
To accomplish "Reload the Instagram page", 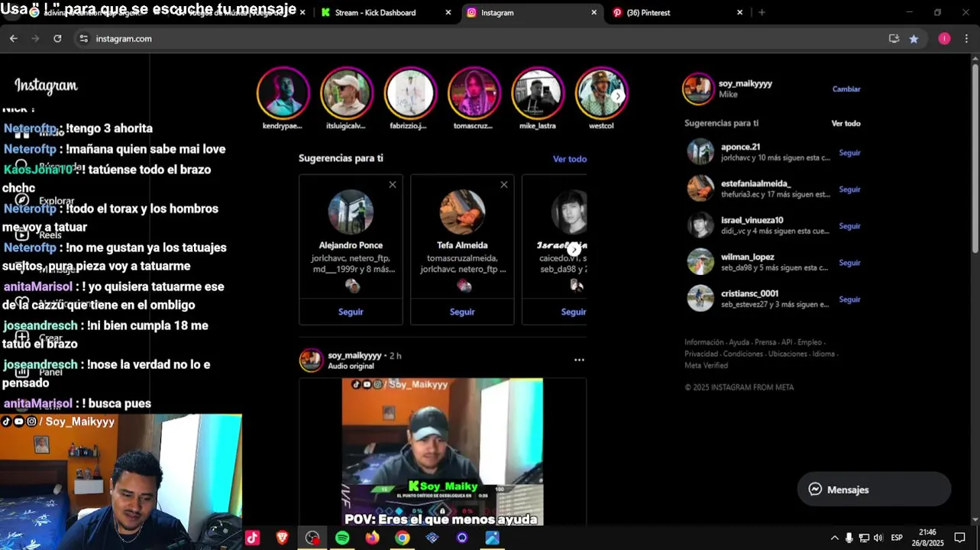I will pyautogui.click(x=57, y=38).
